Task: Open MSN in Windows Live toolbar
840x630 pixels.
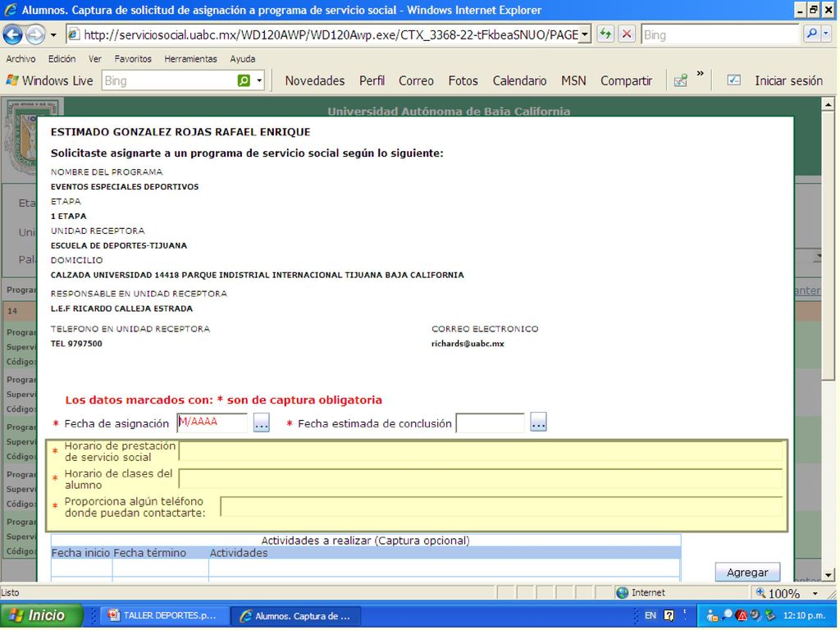Action: (x=573, y=81)
